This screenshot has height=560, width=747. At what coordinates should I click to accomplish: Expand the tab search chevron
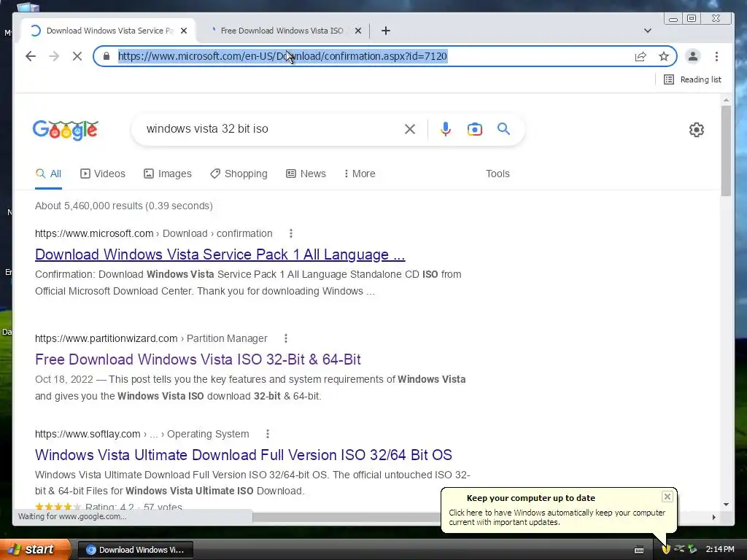pos(648,31)
